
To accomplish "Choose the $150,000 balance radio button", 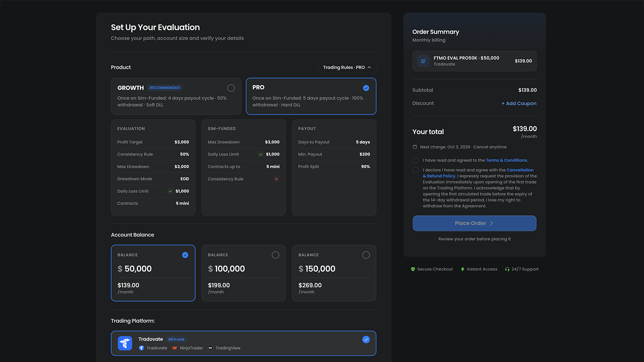I will click(366, 255).
